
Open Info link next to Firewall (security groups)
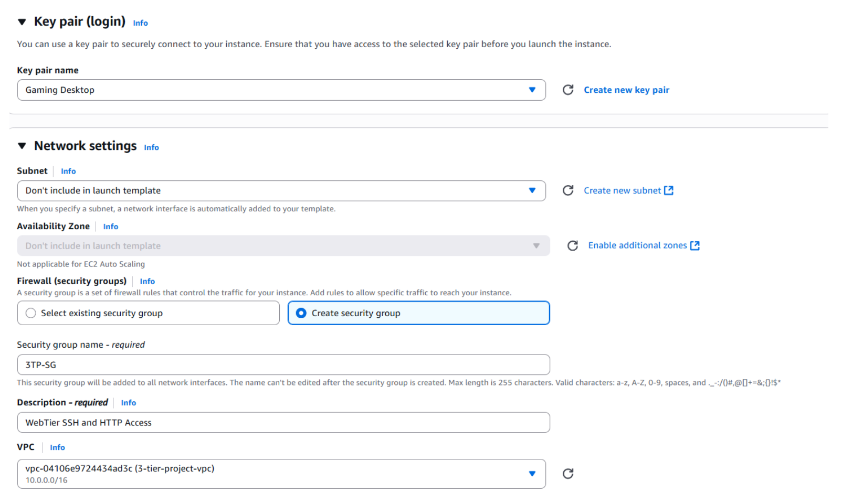(147, 282)
